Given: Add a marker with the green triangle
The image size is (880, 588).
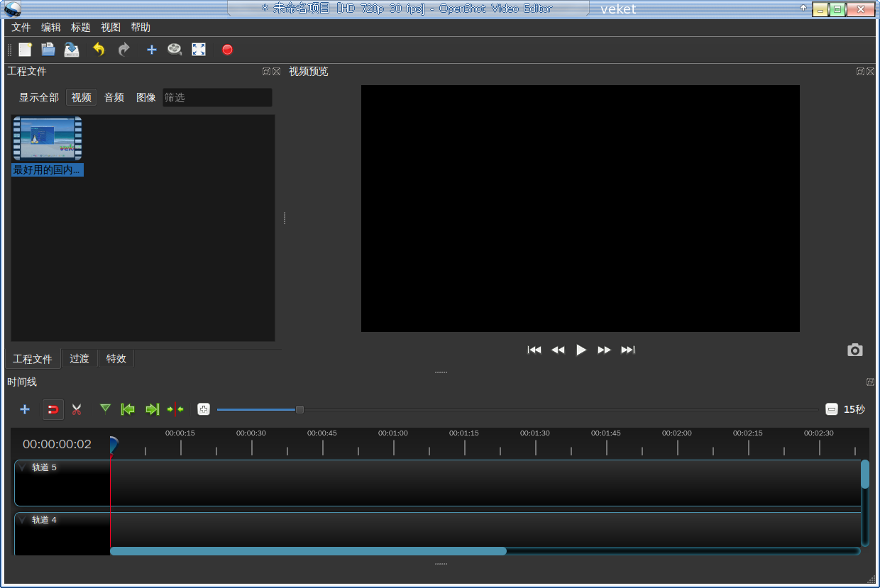Looking at the screenshot, I should click(x=105, y=409).
